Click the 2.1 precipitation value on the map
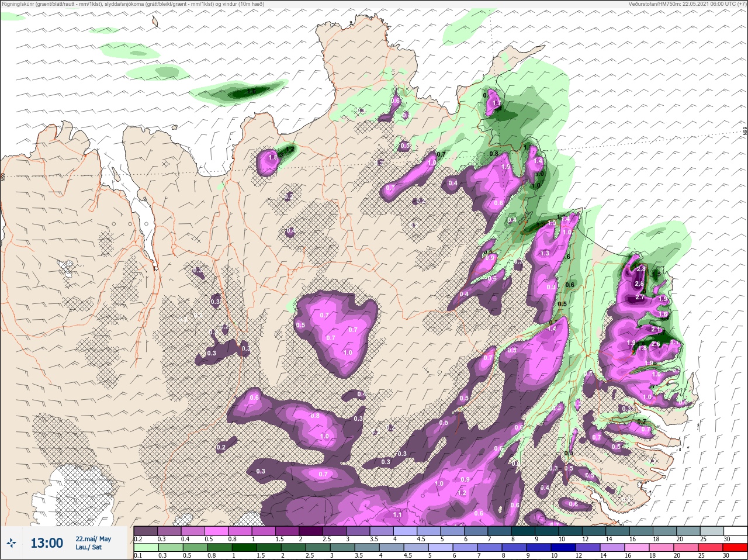This screenshot has width=748, height=560. (x=656, y=329)
